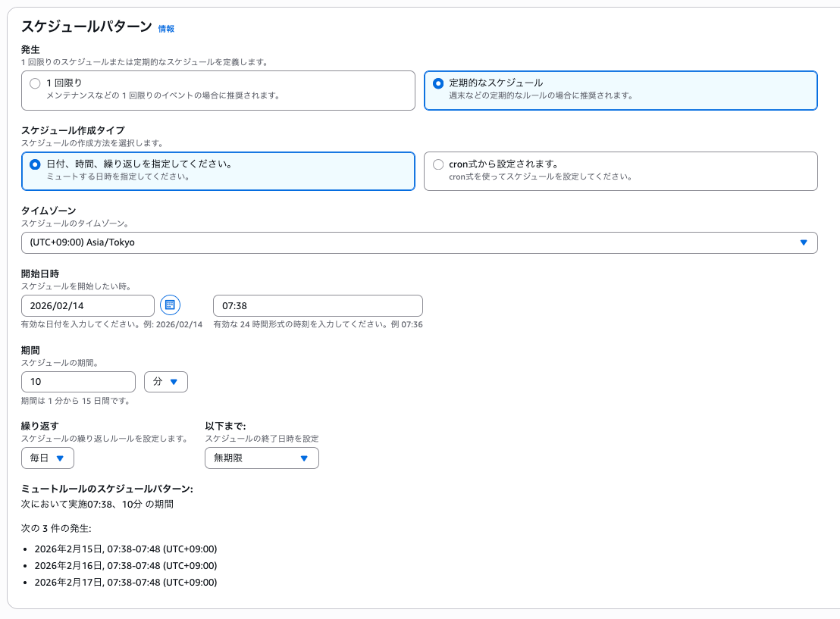This screenshot has width=840, height=619.
Task: Open the calendar date picker icon
Action: coord(171,305)
